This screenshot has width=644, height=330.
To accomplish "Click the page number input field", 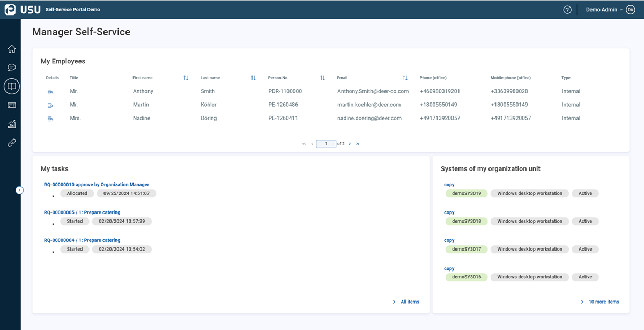I will (x=326, y=144).
